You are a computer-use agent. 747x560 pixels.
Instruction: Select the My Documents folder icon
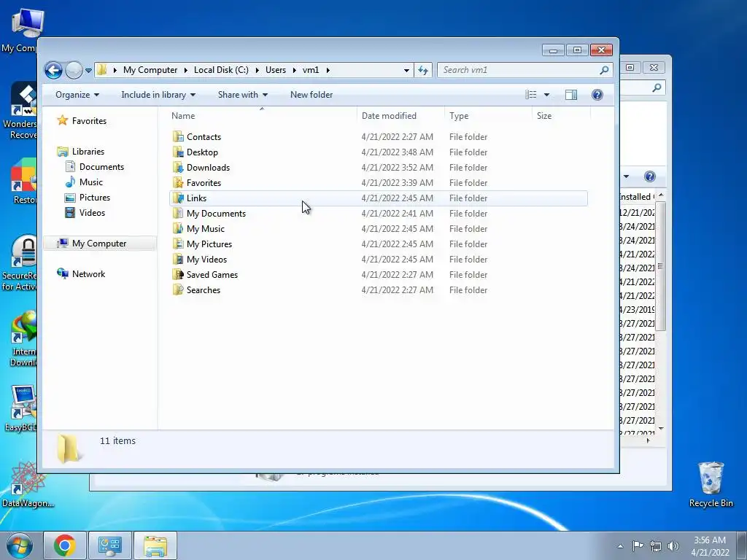[x=178, y=214]
